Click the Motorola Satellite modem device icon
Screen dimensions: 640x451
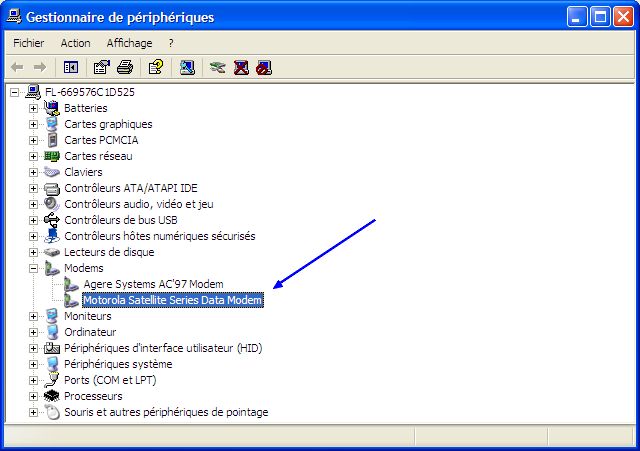[71, 300]
